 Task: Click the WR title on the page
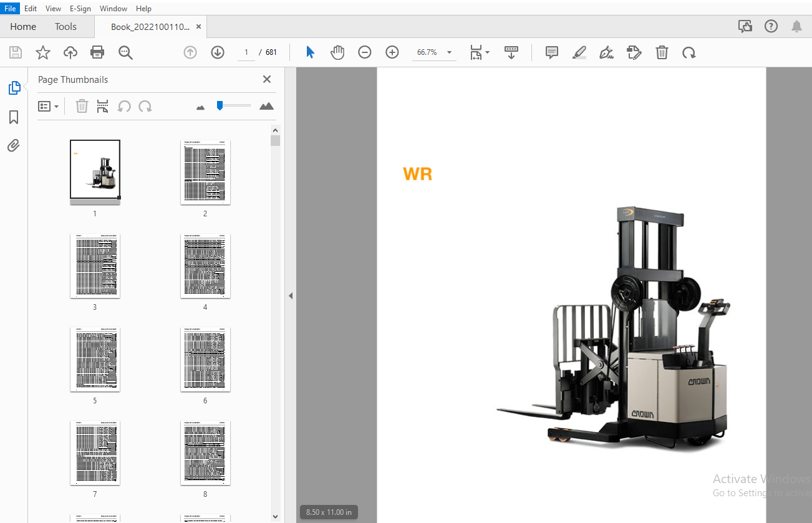tap(417, 174)
